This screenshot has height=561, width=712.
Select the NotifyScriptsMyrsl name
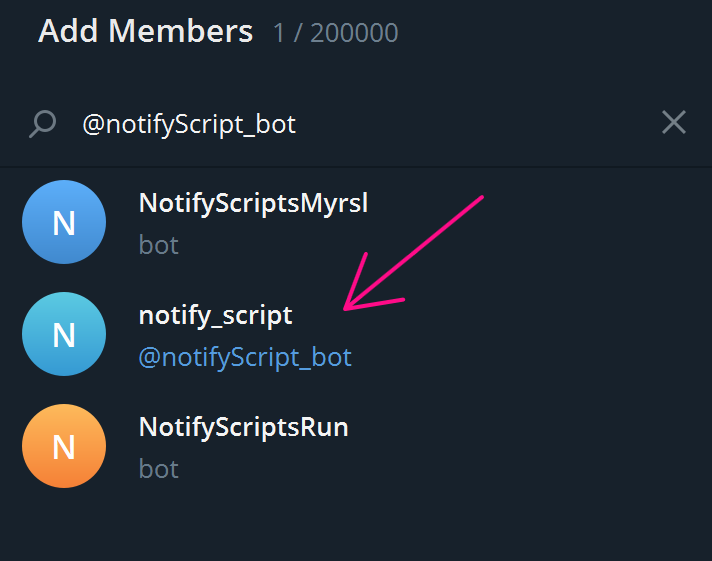pyautogui.click(x=253, y=203)
